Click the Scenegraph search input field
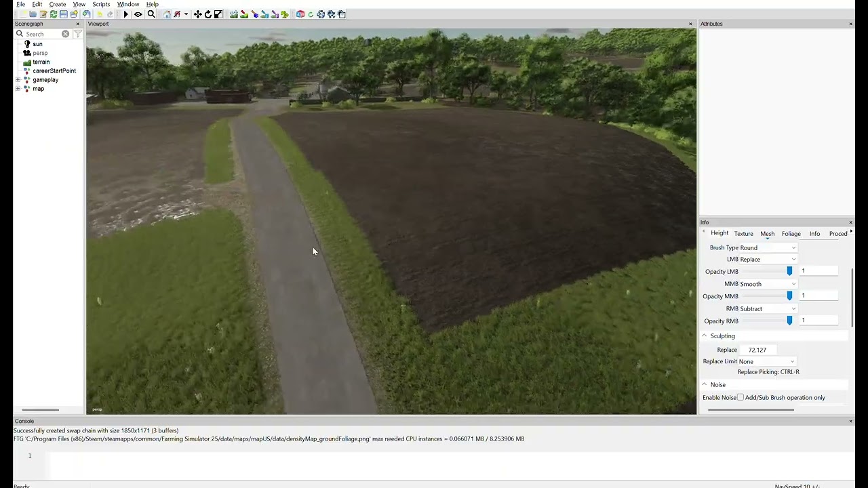Screen dimensions: 868x488 click(x=42, y=34)
